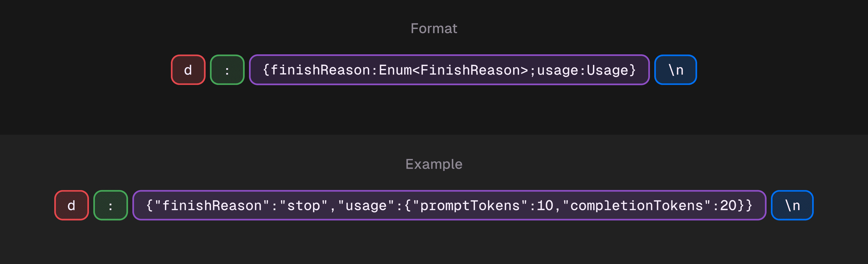Click the Example heading text
This screenshot has height=264, width=868.
pyautogui.click(x=434, y=164)
